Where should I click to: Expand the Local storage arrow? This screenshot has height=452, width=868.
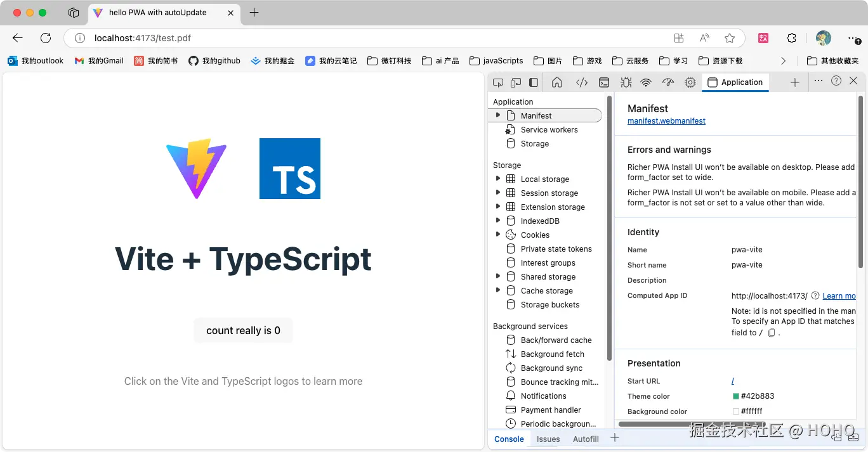pos(498,179)
